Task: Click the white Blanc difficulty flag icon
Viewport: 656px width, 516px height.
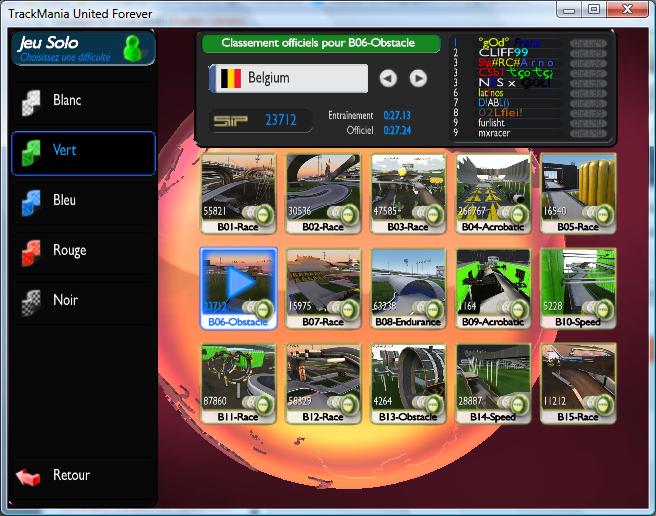Action: click(x=32, y=102)
